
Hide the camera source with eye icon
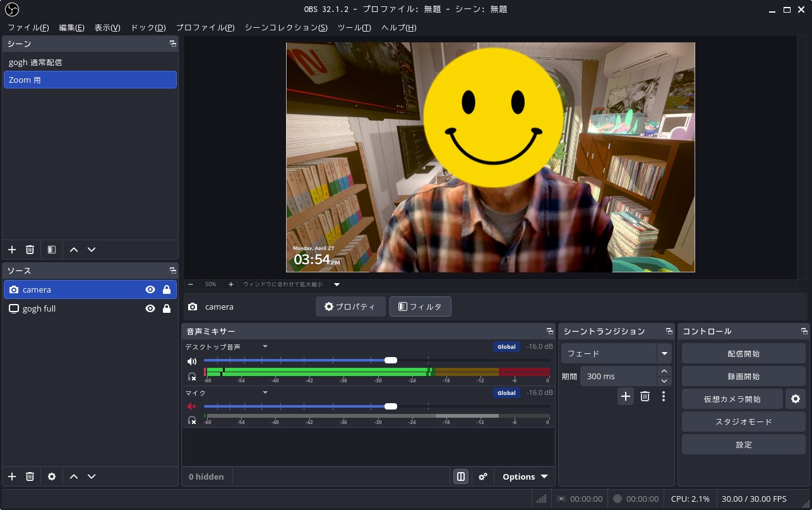coord(150,289)
